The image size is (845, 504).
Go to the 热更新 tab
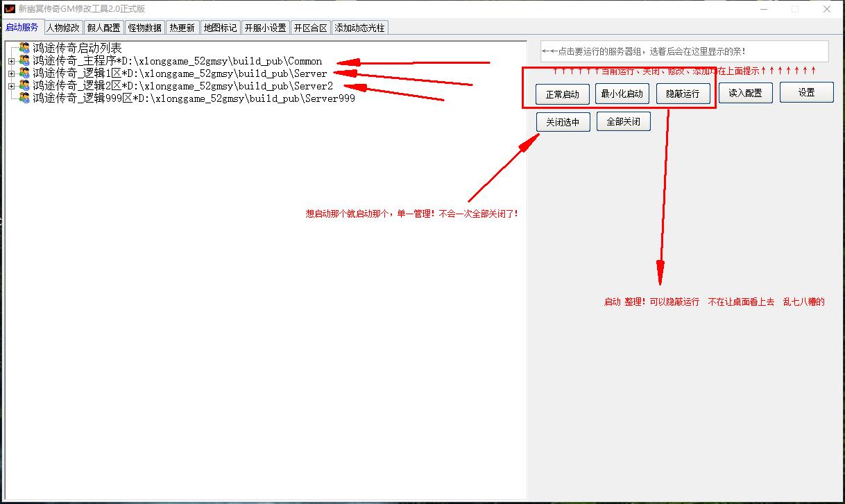coord(182,28)
